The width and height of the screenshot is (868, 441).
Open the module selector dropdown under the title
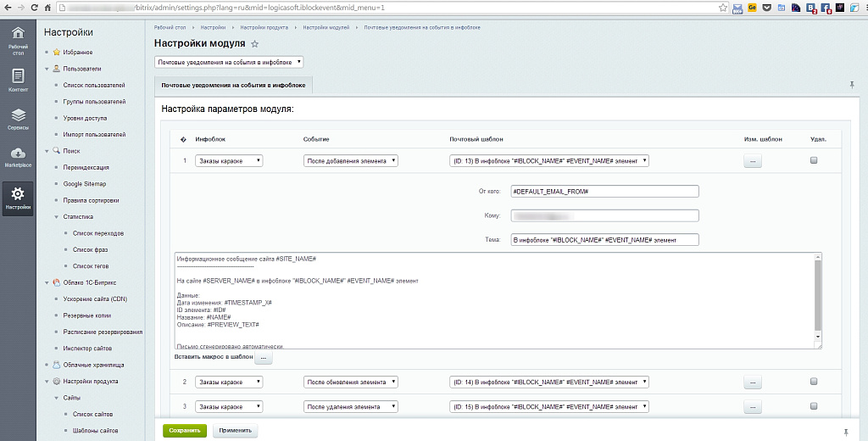pyautogui.click(x=229, y=62)
